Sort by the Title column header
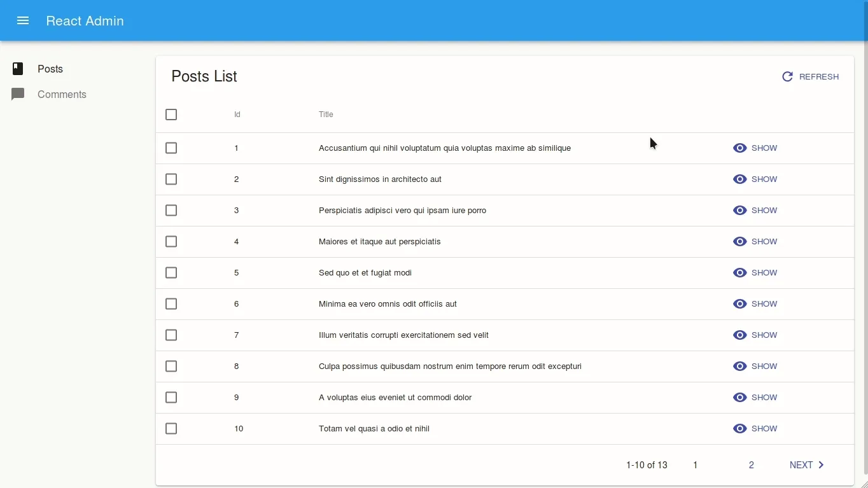The width and height of the screenshot is (868, 488). click(326, 115)
